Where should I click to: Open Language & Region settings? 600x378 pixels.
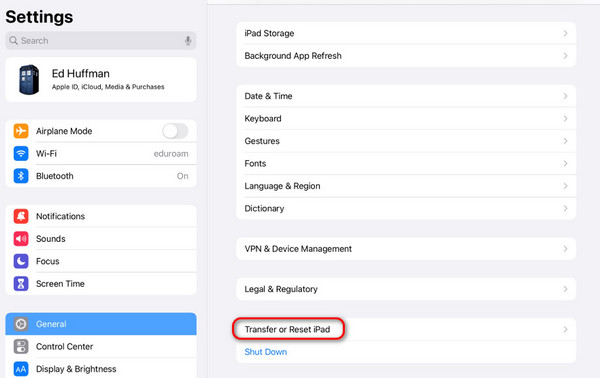406,186
